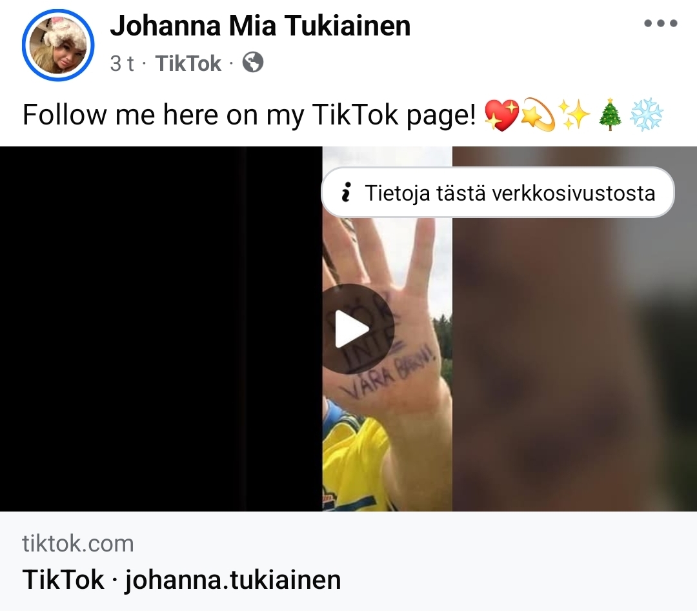Open Tietoja tästä verkkosivustosta info button
The height and width of the screenshot is (616, 697).
[x=498, y=192]
